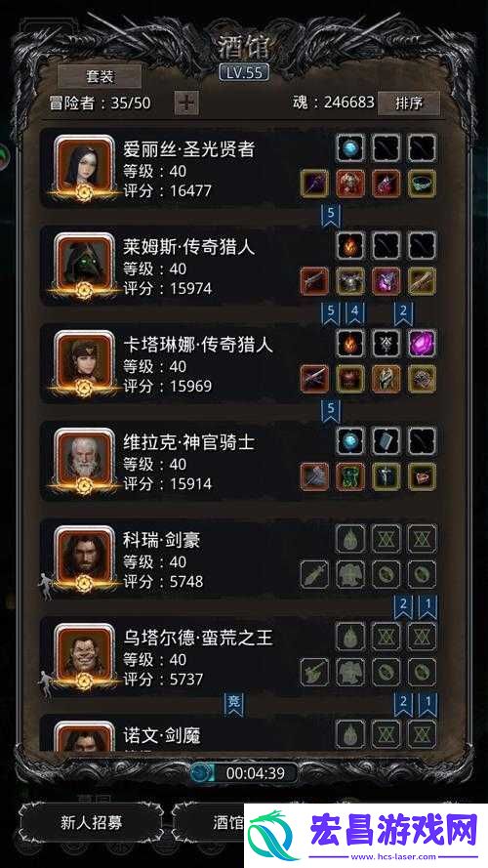Tap 科瑞·剑豪's empty sword slot

315,574
